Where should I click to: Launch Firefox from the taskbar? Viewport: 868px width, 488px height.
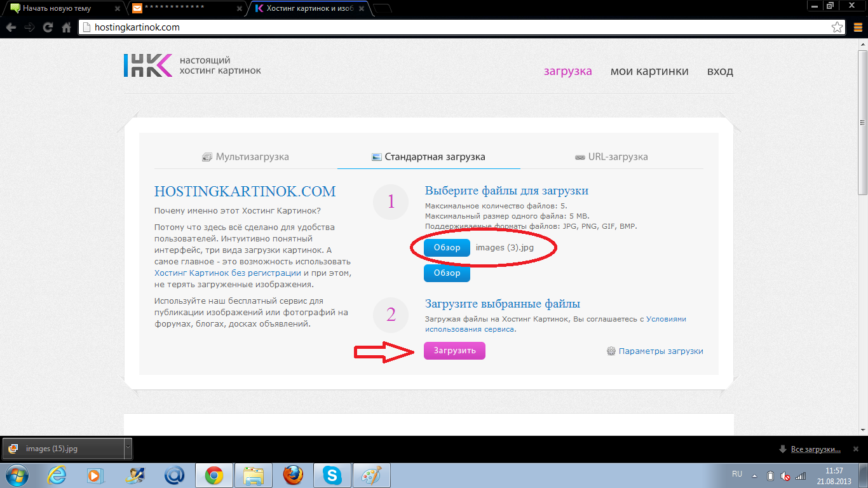click(293, 475)
